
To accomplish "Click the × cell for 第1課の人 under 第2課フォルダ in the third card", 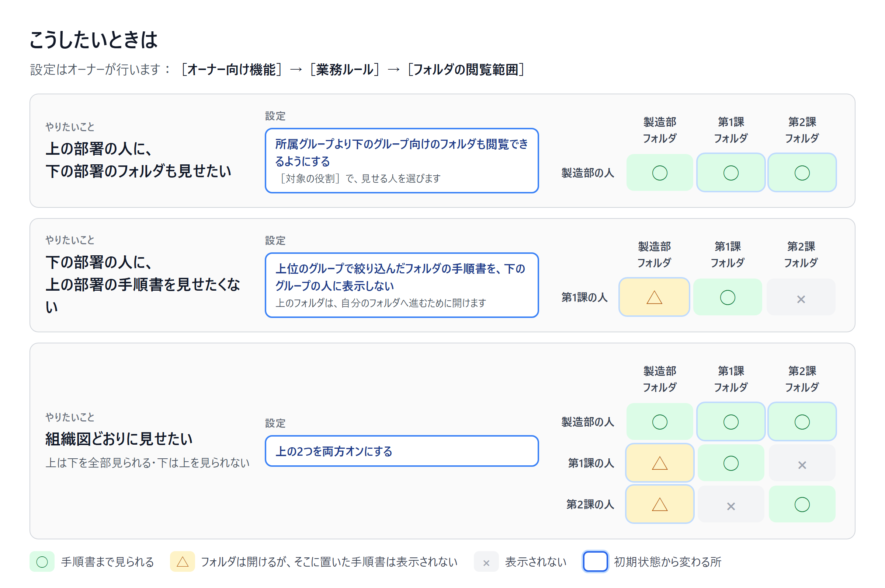I will [x=802, y=463].
